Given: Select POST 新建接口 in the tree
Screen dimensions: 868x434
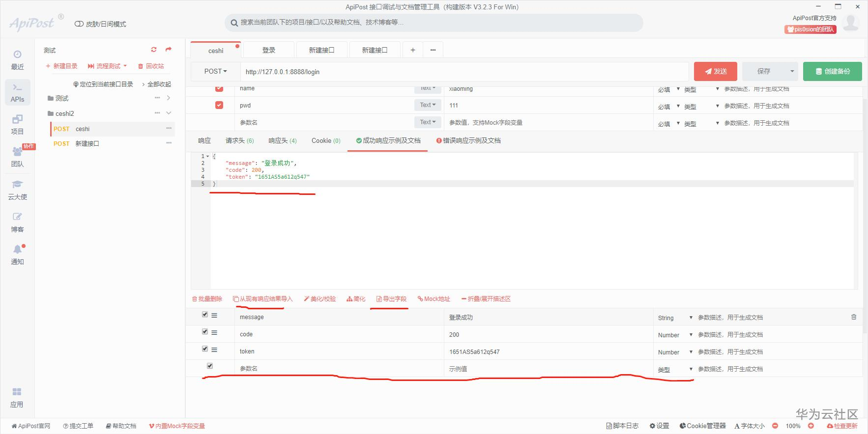Looking at the screenshot, I should (112, 143).
